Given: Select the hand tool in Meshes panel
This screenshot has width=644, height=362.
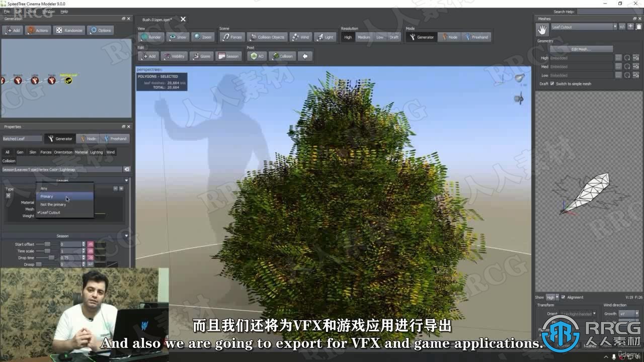Looking at the screenshot, I should coord(542,30).
